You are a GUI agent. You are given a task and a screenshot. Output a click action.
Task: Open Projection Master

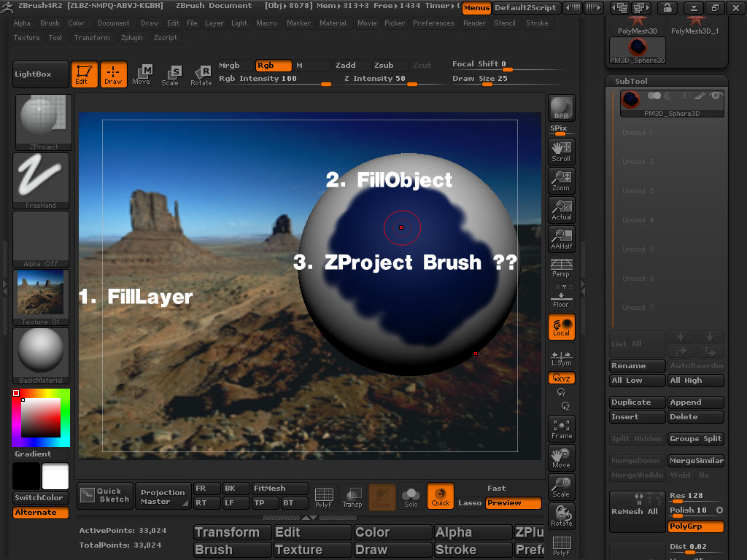point(163,496)
